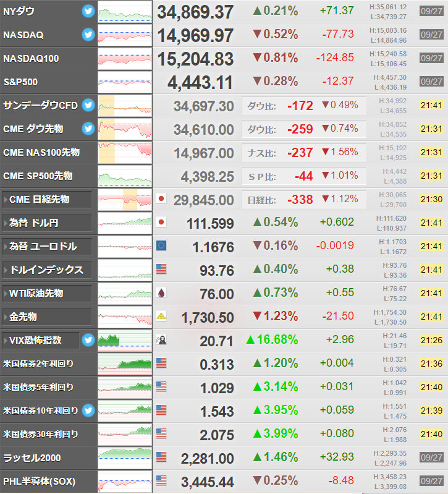Click the Twitter icon for VIX恐怖指数
The image size is (448, 494).
(x=88, y=340)
